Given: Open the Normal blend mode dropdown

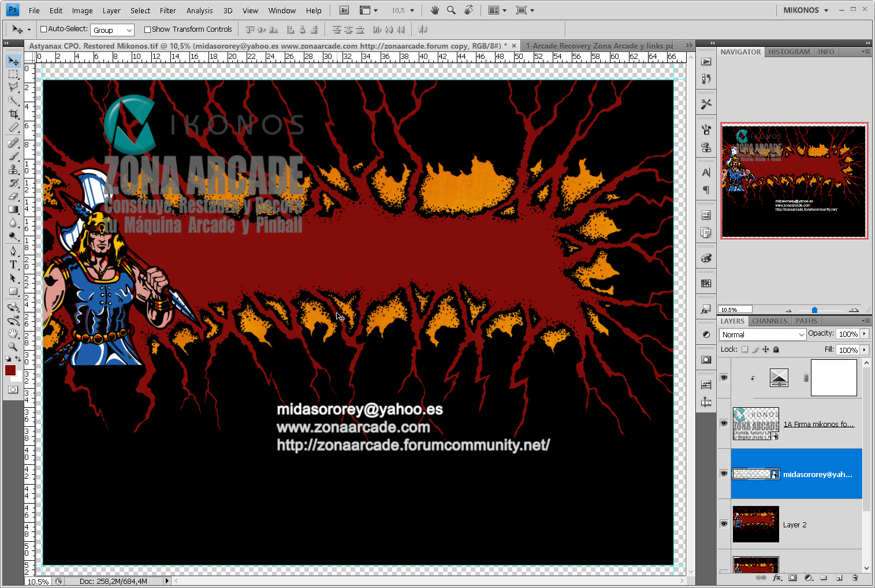Looking at the screenshot, I should click(x=762, y=334).
